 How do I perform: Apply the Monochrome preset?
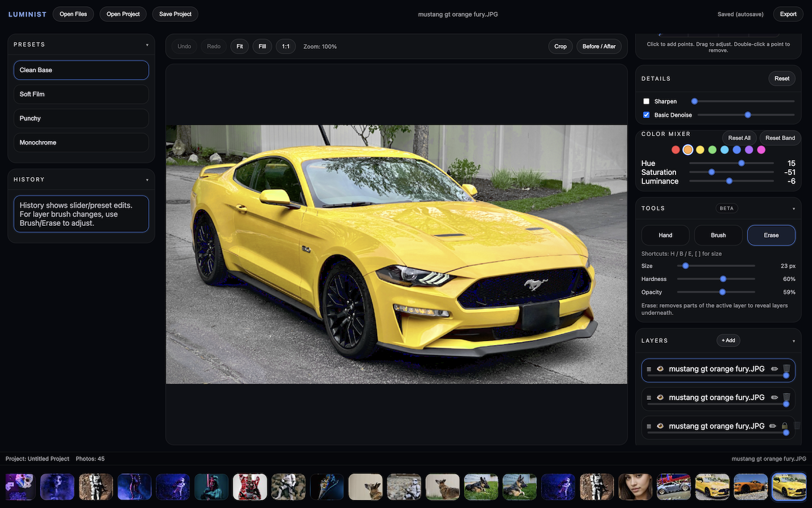click(x=81, y=143)
